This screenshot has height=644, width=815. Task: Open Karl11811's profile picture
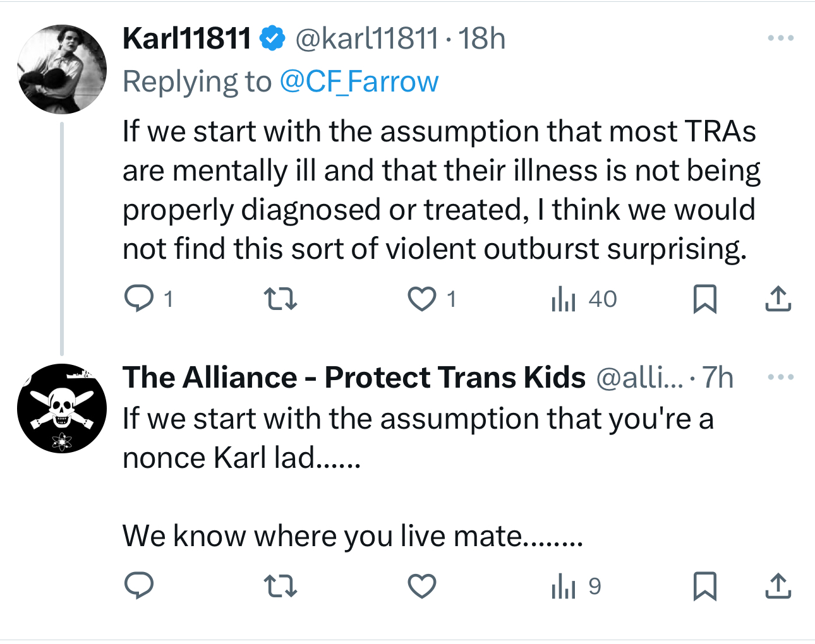[x=62, y=69]
